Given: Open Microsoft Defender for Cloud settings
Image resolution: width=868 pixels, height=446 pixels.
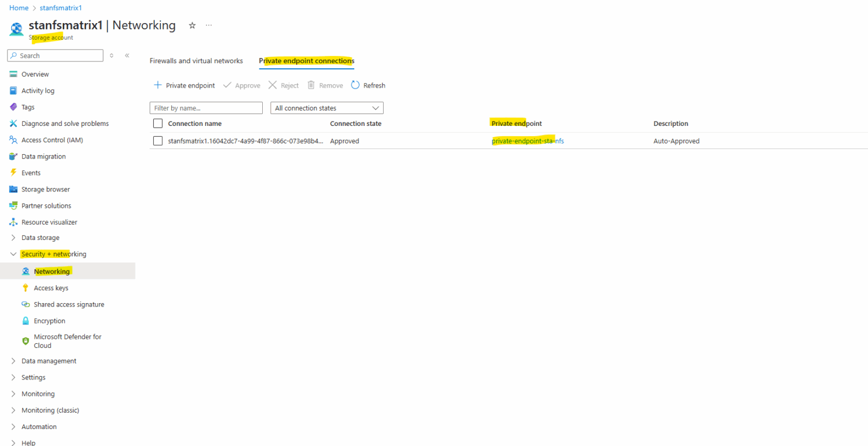Looking at the screenshot, I should [x=67, y=340].
